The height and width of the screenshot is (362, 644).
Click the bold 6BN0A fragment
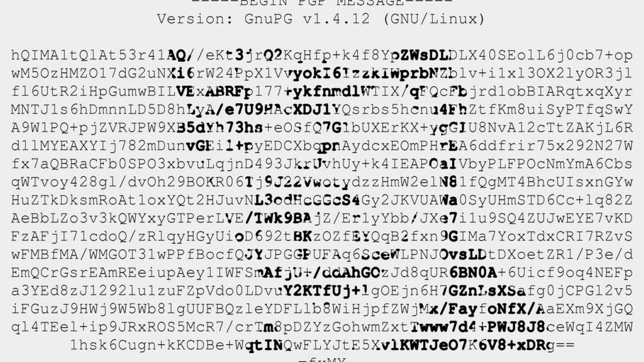click(473, 273)
